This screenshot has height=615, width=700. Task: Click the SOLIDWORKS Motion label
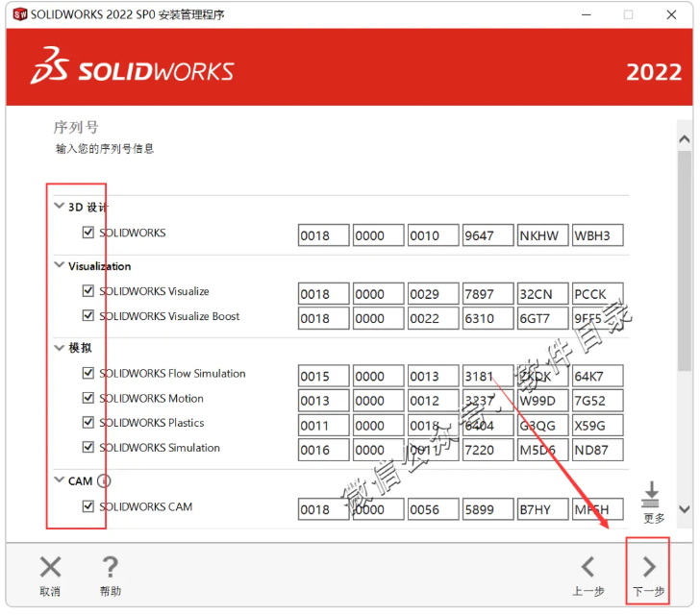pyautogui.click(x=151, y=398)
